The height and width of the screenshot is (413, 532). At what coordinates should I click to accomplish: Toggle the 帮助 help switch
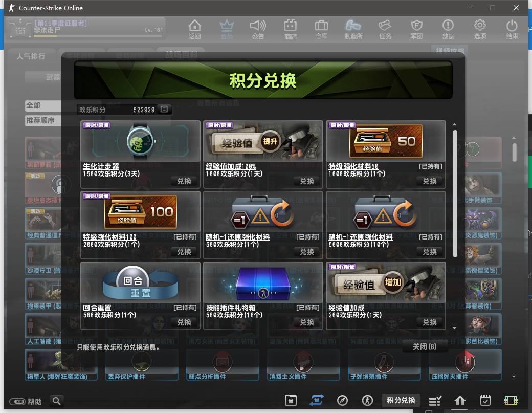[17, 402]
